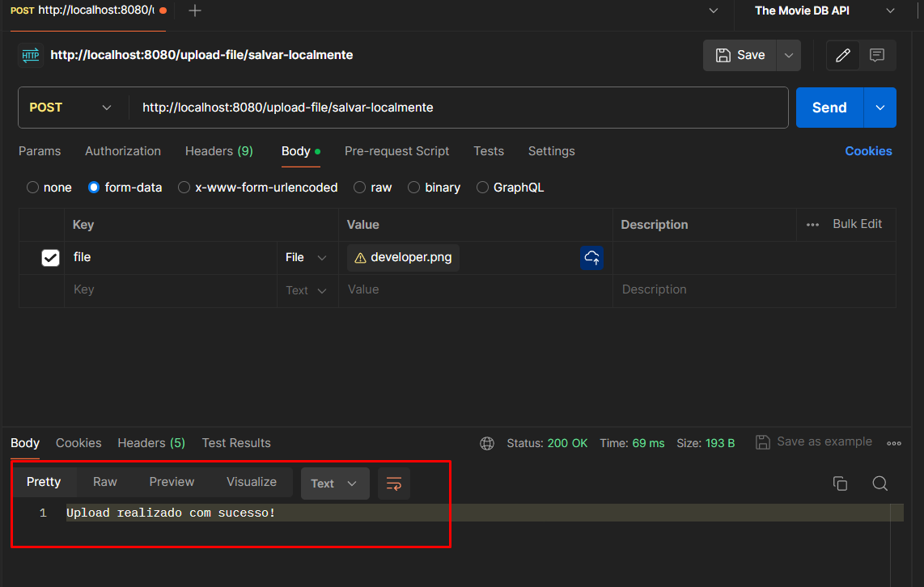
Task: Open the response Text format dropdown
Action: click(335, 484)
